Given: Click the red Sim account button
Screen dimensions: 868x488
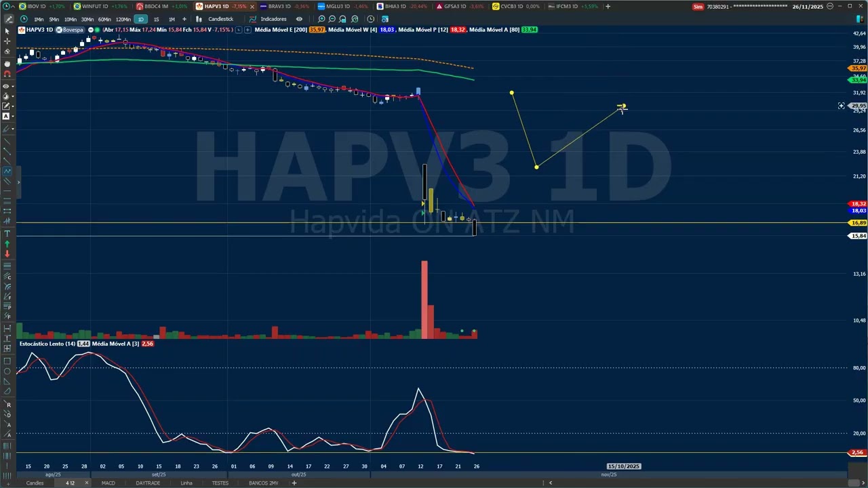Looking at the screenshot, I should click(698, 6).
